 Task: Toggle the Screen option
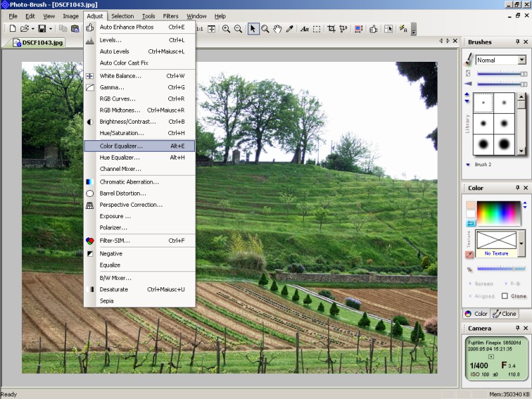(x=483, y=284)
